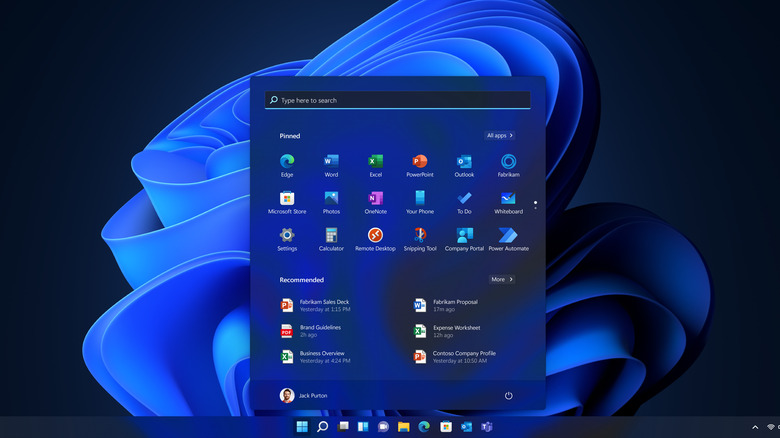Click the Jack Purton user account

[x=303, y=396]
